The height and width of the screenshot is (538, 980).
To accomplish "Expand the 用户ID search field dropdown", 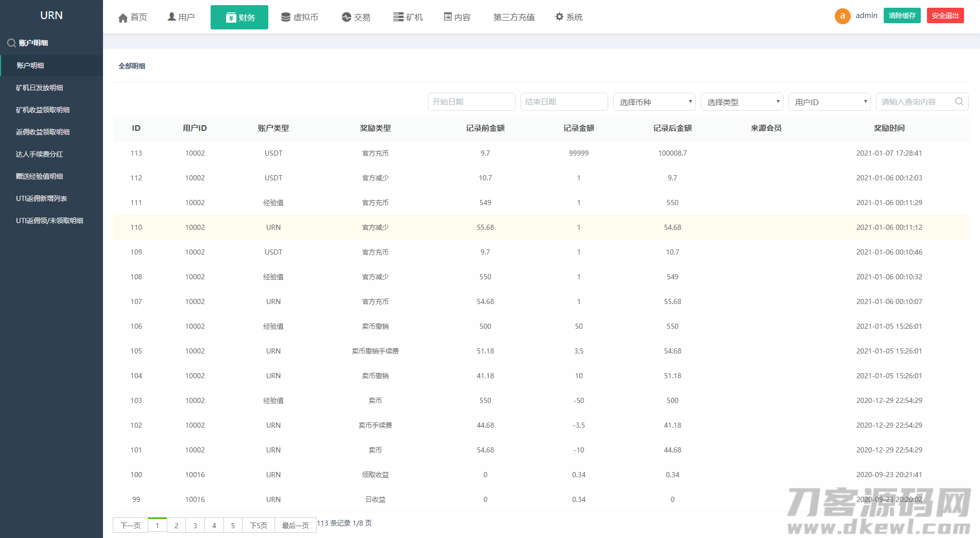I will [x=829, y=102].
